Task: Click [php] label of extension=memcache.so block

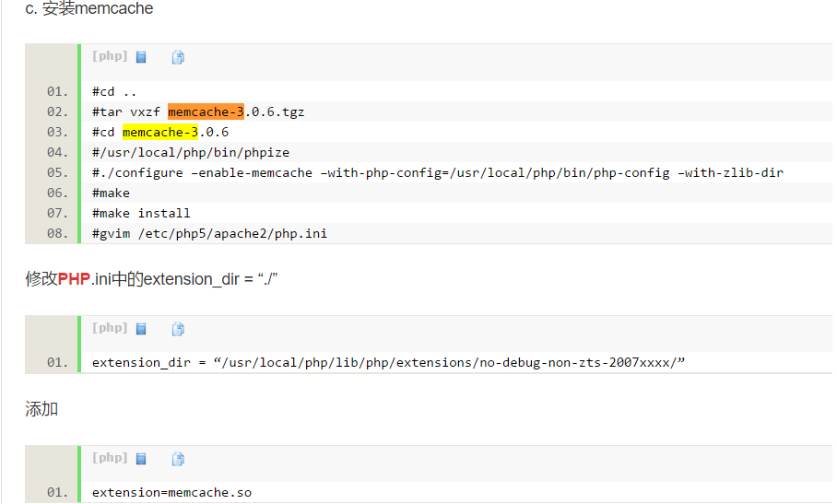Action: click(x=110, y=458)
